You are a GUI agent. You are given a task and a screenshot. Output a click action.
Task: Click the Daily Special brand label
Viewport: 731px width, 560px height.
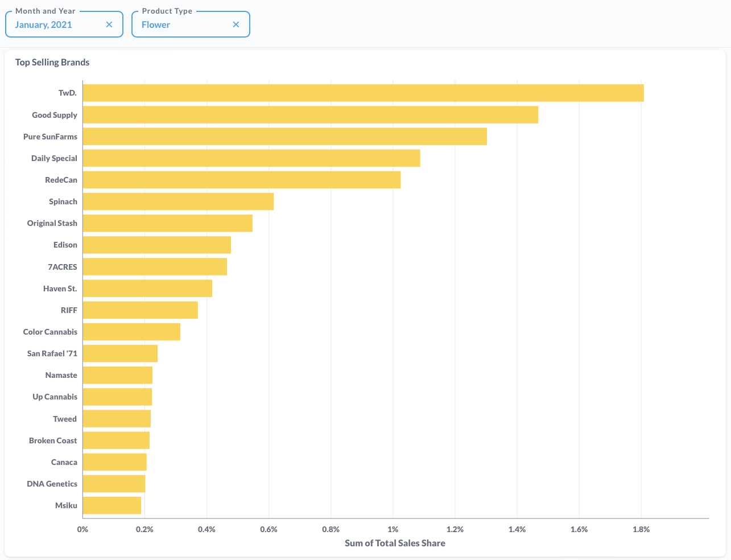[x=54, y=158]
